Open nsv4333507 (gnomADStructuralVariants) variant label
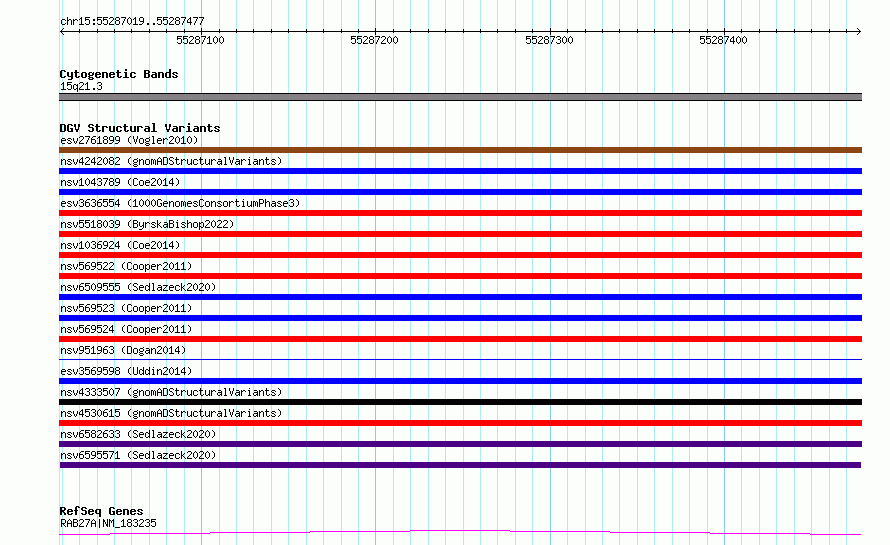Screen dimensions: 890x545 [x=171, y=392]
